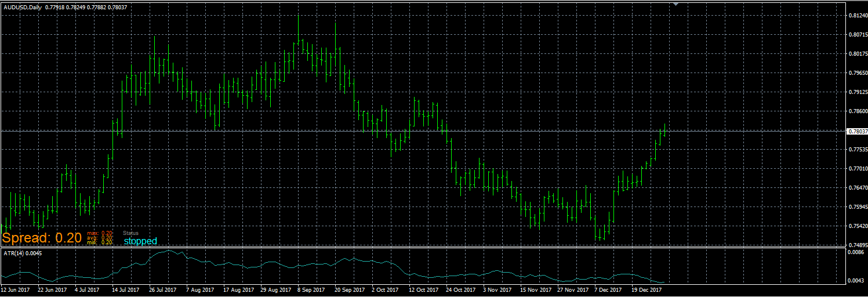The width and height of the screenshot is (868, 297).
Task: Click the 7 Dec 2017 date label
Action: pos(609,289)
